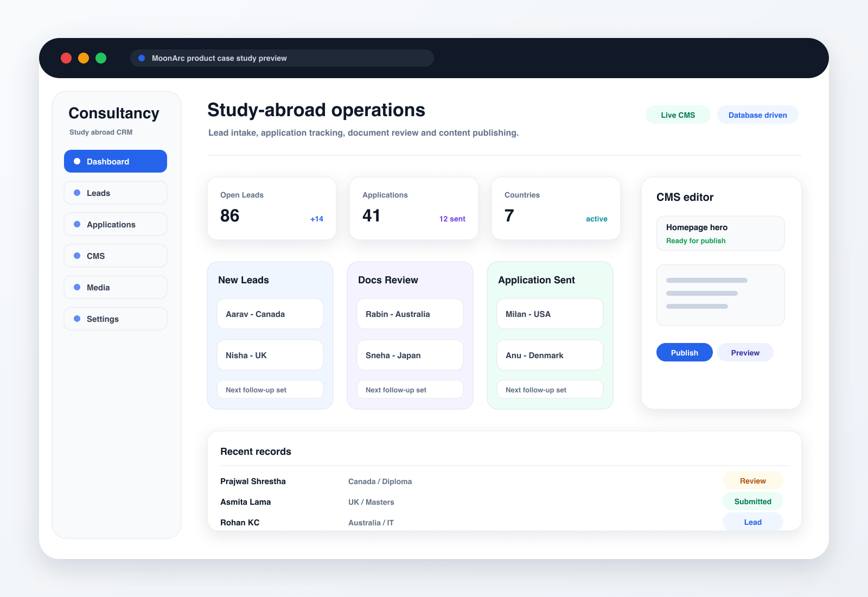Screen dimensions: 868x597
Task: Select the Database driven badge
Action: tap(758, 115)
